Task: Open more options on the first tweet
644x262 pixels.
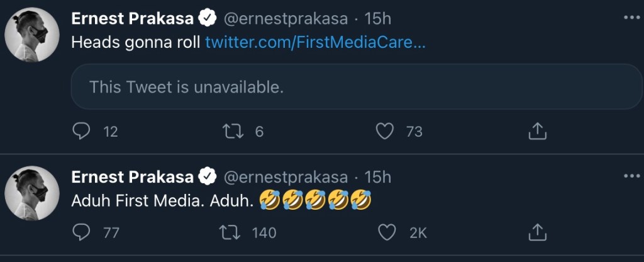Action: pos(630,18)
